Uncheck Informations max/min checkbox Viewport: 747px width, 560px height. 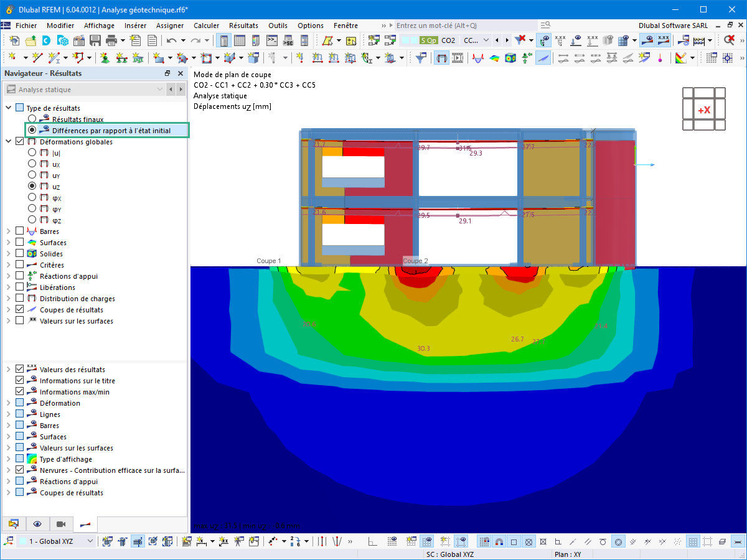tap(20, 392)
